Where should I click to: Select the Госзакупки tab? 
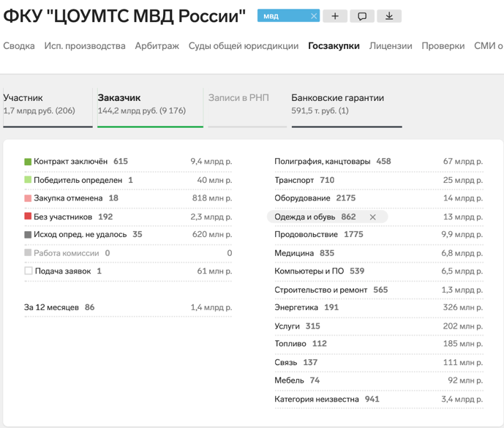click(x=334, y=46)
